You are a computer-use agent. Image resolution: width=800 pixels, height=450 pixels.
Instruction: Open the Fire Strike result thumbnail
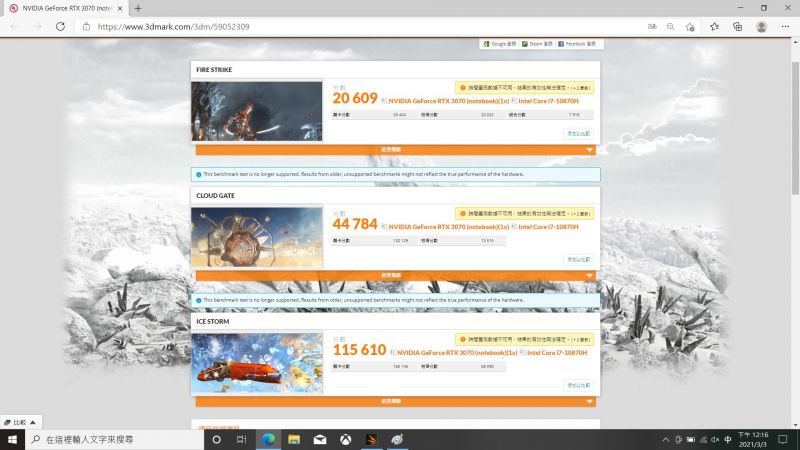(257, 111)
